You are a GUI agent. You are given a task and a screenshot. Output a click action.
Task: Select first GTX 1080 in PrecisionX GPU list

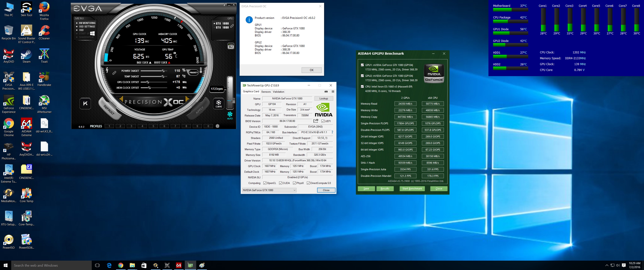pyautogui.click(x=222, y=24)
